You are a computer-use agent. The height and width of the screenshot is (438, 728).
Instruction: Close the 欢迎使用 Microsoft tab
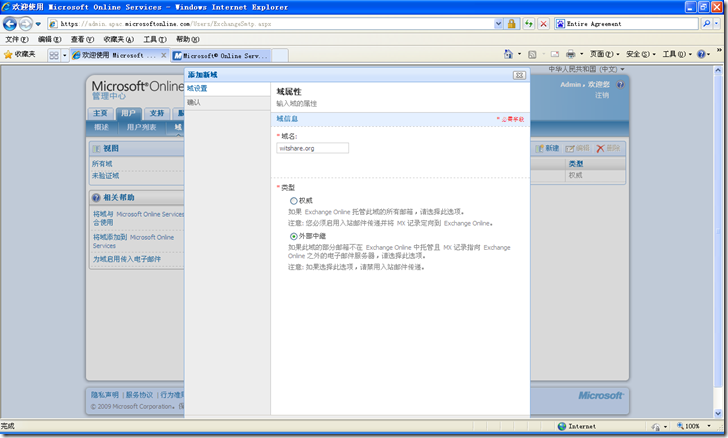tap(163, 55)
